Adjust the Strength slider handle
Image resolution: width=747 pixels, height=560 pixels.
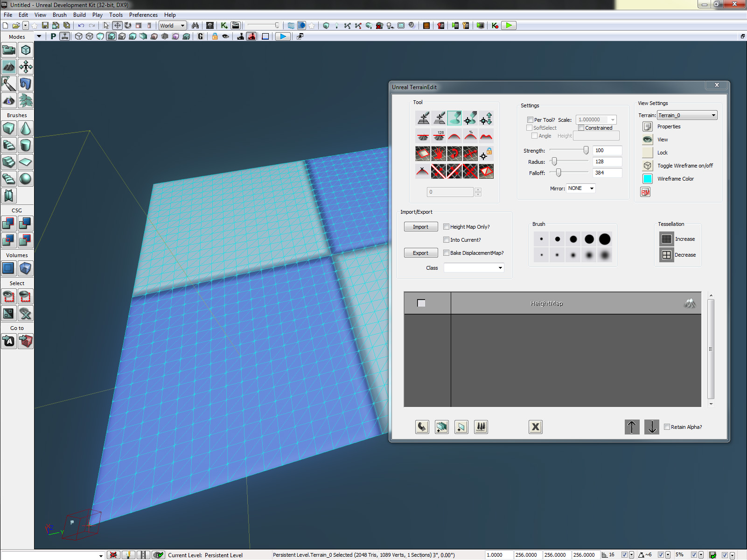586,150
